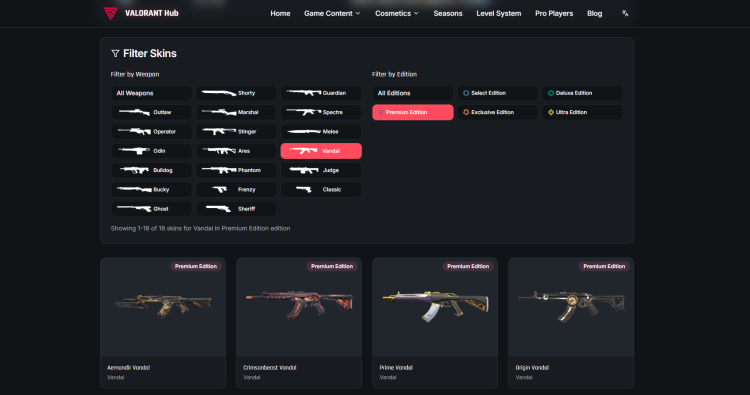Click the Premium Edition badge on Aemondir Vandal
Viewport: 750px width, 395px height.
tap(196, 266)
